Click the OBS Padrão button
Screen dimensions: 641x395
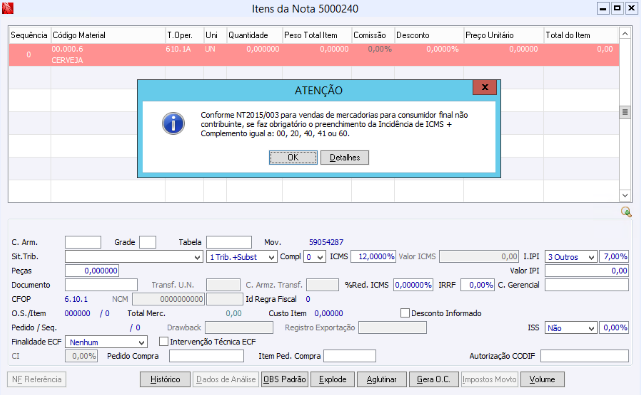[x=285, y=379]
